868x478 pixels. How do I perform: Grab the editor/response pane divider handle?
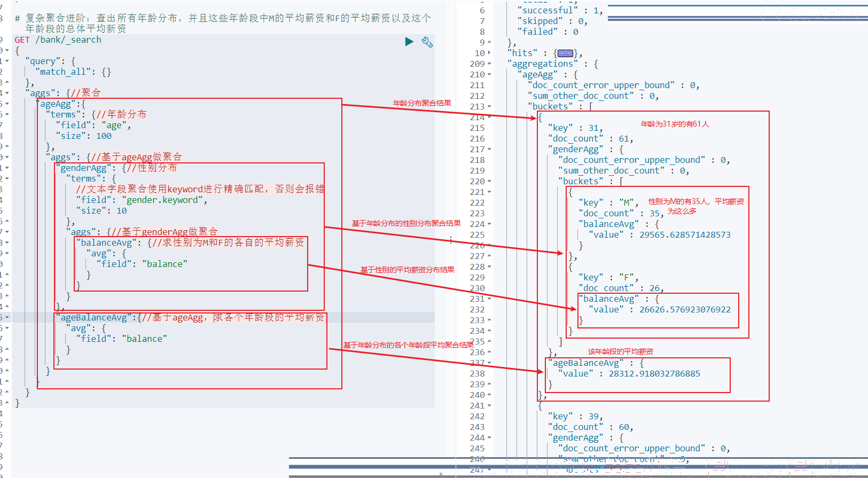(451, 240)
